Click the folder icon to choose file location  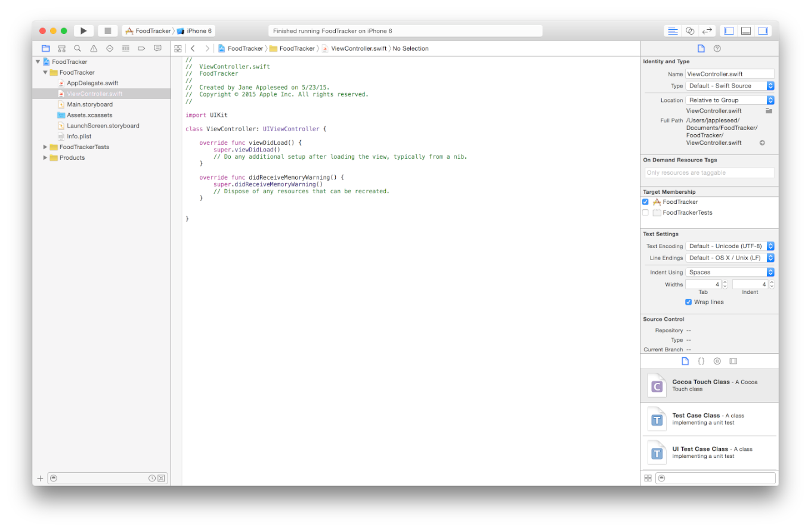pos(769,111)
